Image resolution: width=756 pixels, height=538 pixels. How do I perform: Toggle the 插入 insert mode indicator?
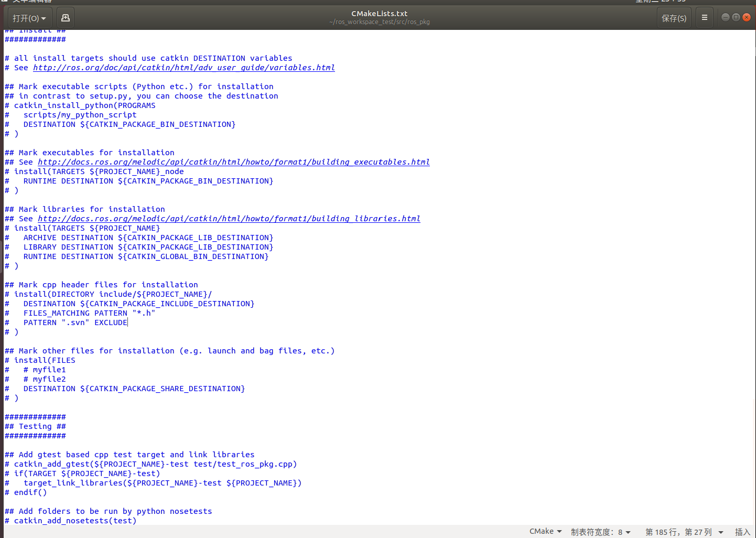(742, 532)
